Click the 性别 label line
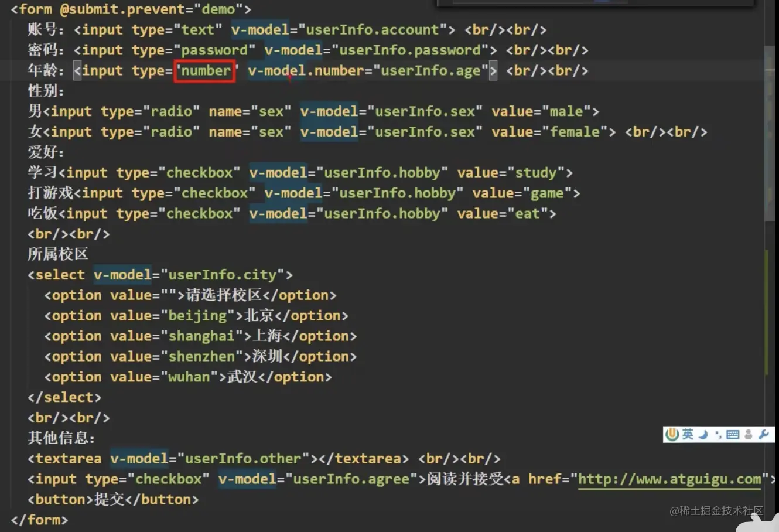Viewport: 779px width, 532px height. [45, 91]
